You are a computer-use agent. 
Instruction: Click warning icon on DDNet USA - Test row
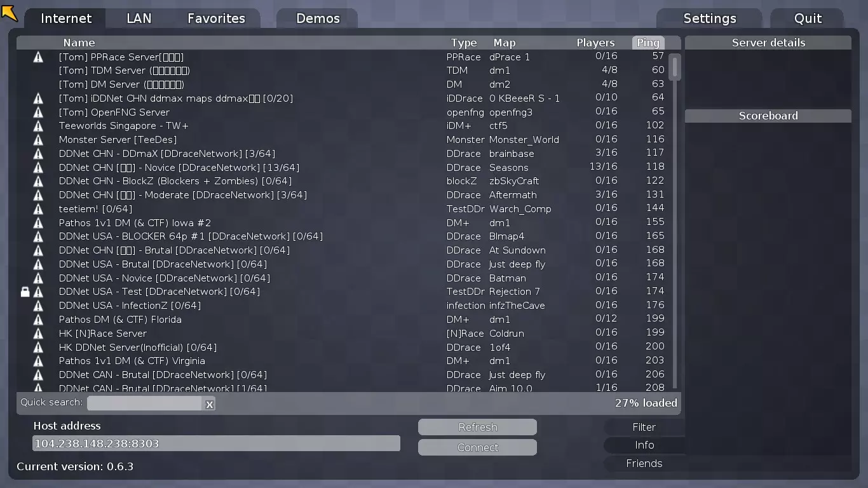click(38, 292)
